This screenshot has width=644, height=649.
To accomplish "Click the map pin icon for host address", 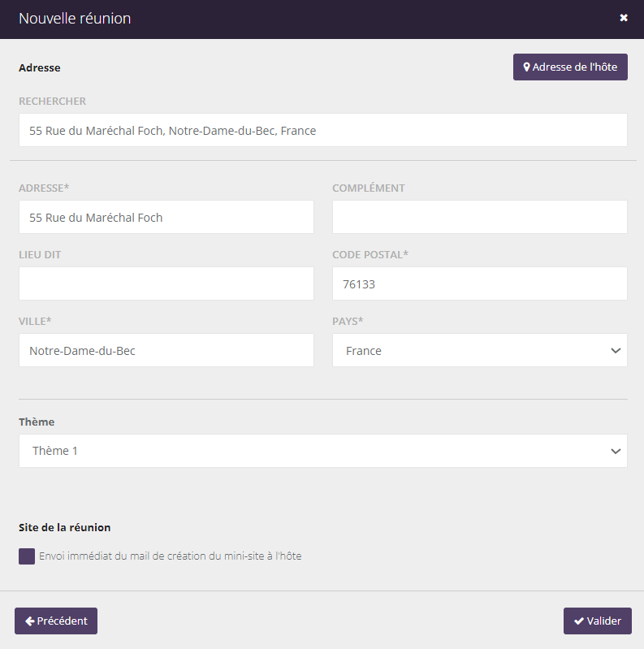I will tap(526, 67).
